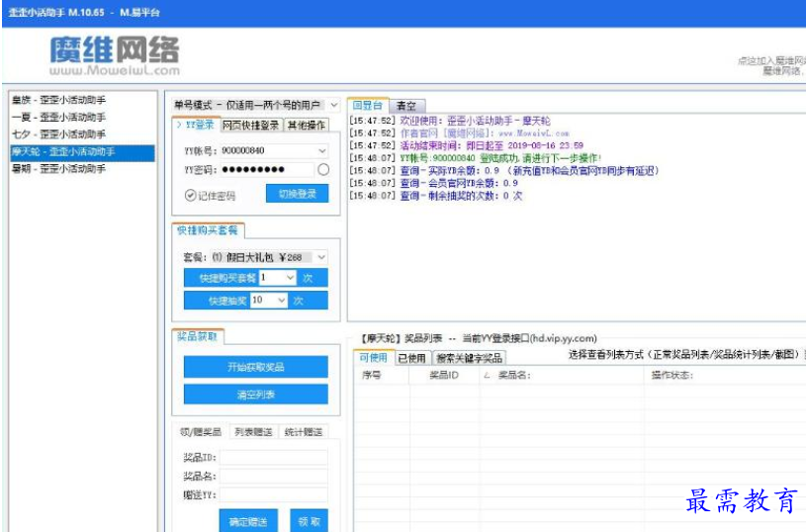Switch to the 网页快挂登录 tab

(x=251, y=125)
